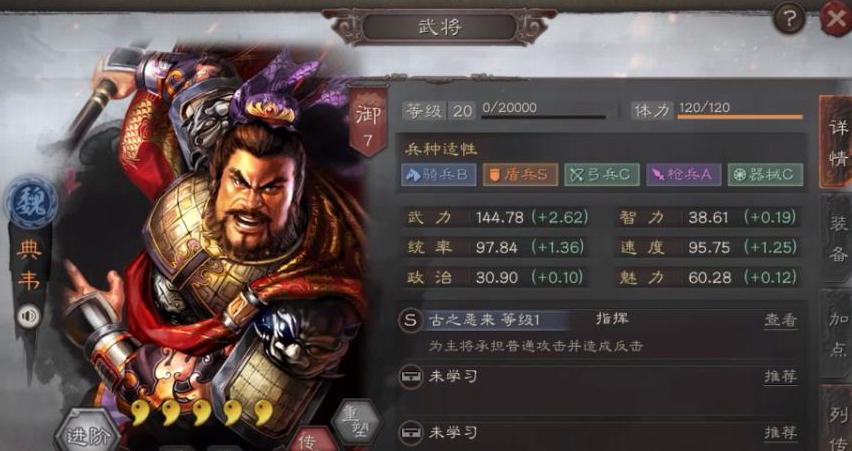Viewport: 852px width, 451px height.
Task: Select the 骑兵B troop aptitude tag
Action: tap(438, 174)
